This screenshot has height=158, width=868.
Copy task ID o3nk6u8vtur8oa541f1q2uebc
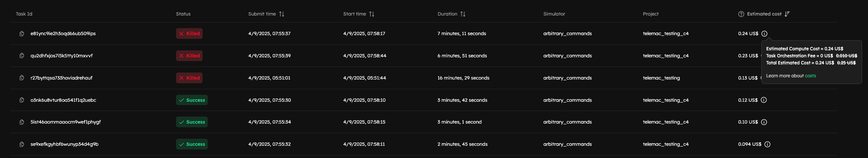22,100
